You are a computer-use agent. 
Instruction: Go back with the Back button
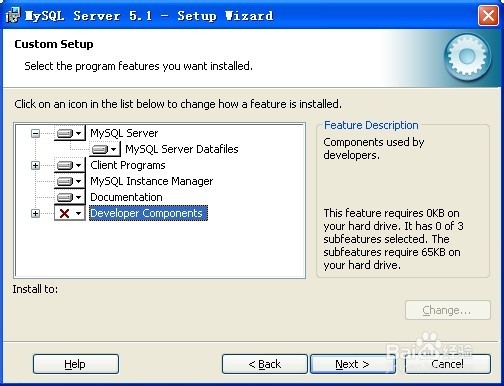(x=265, y=364)
